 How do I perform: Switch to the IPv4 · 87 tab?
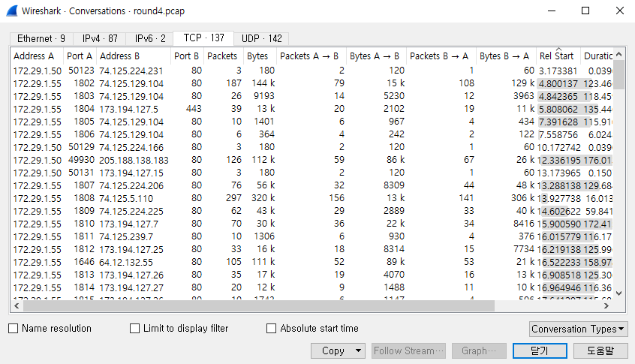100,38
